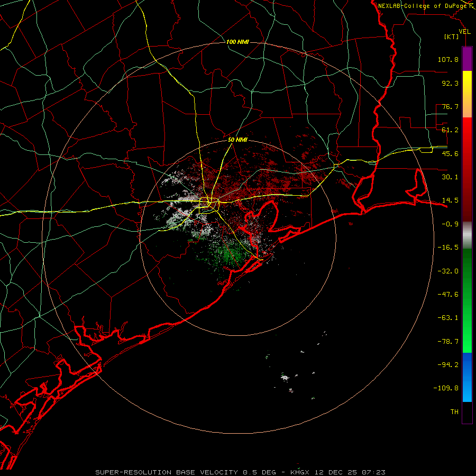This screenshot has height=476, width=476.
Task: Click the 50 NMI range ring label
Action: point(237,140)
